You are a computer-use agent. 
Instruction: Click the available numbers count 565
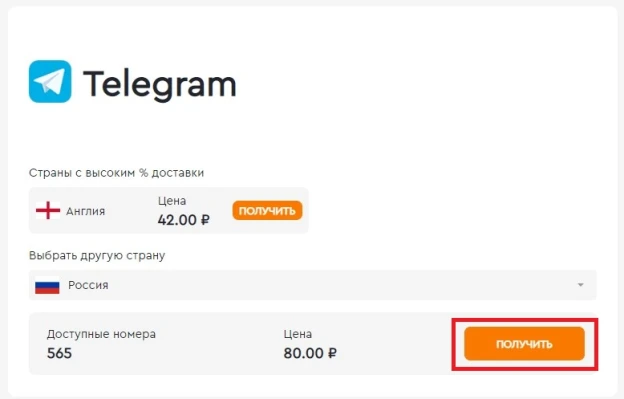(x=59, y=353)
